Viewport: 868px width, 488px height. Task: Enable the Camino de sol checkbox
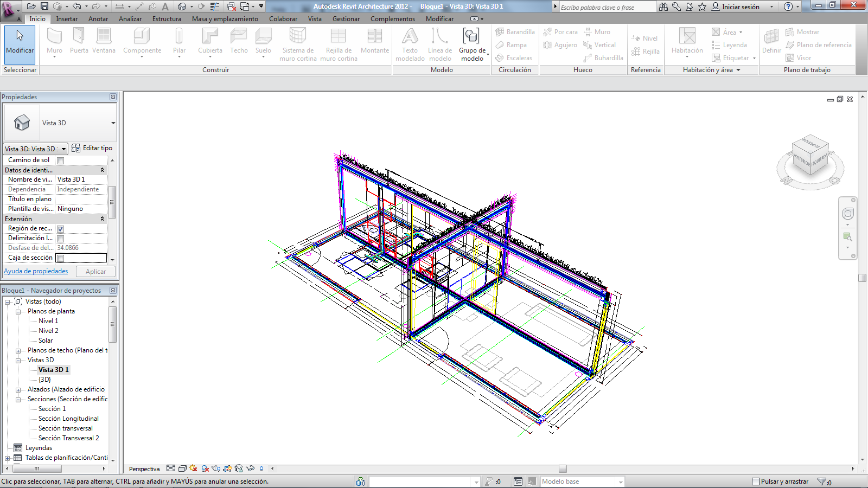60,160
